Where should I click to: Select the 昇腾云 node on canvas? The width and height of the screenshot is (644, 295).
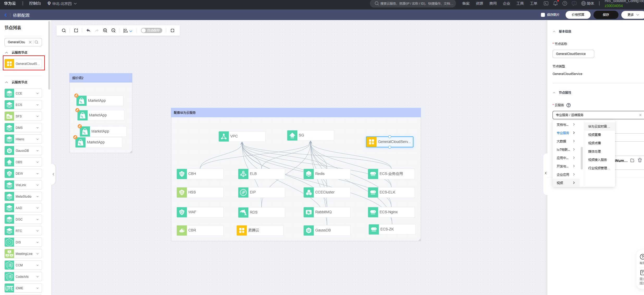[x=260, y=230]
